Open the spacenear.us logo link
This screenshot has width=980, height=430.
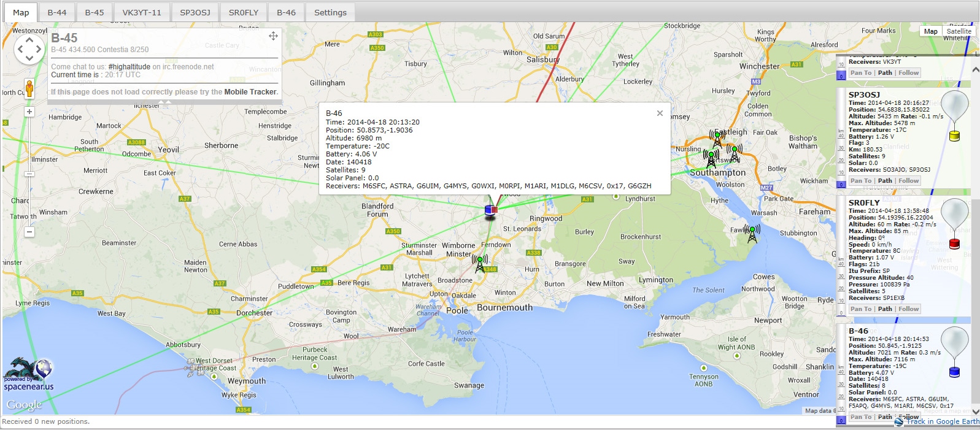click(x=29, y=375)
